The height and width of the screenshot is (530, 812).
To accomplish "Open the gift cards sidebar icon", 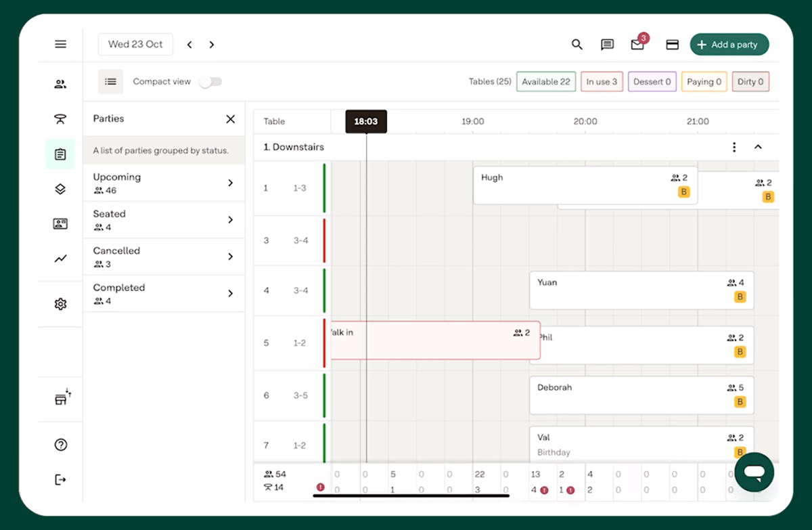I will 60,224.
